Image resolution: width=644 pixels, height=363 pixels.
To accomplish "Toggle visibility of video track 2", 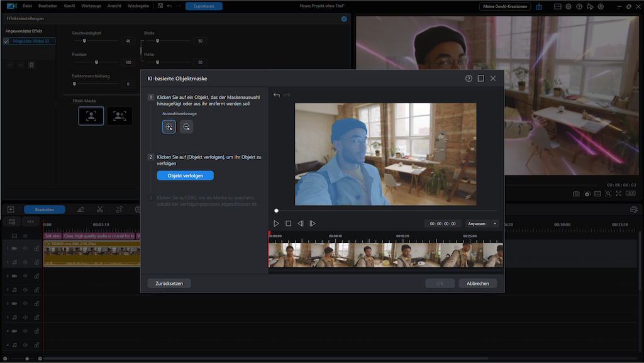I will click(25, 276).
